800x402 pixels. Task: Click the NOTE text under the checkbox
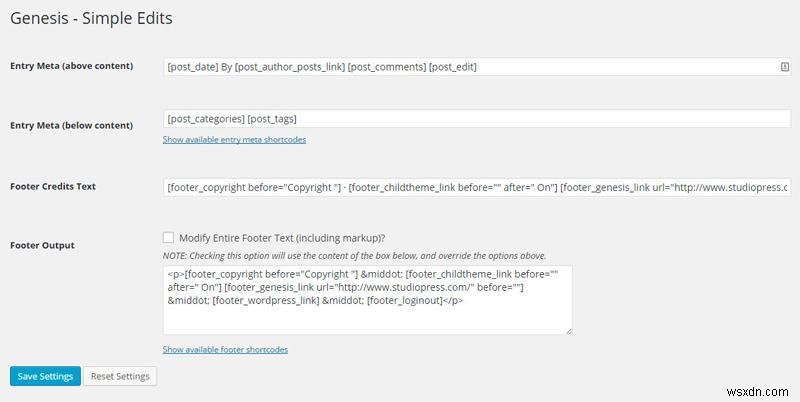click(354, 255)
